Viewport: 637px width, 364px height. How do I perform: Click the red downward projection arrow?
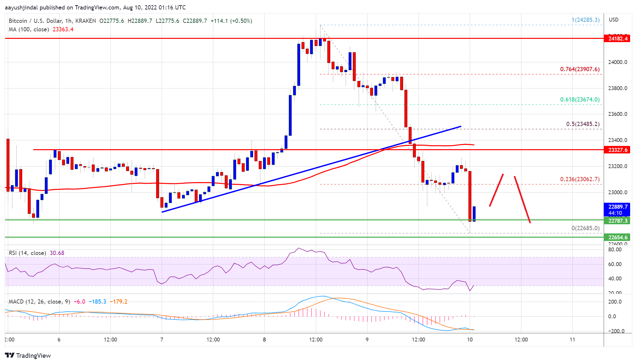tap(522, 199)
